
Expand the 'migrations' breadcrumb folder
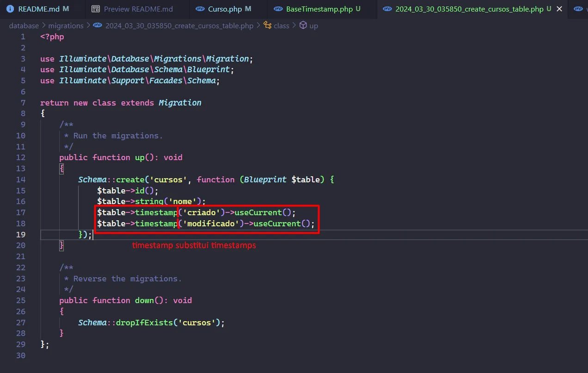[x=66, y=26]
